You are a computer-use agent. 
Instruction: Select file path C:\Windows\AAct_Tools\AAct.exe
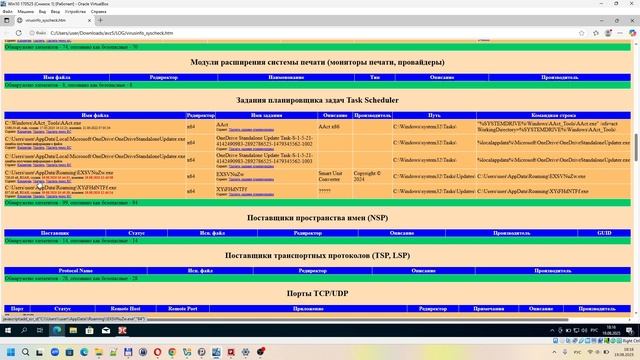[x=43, y=123]
